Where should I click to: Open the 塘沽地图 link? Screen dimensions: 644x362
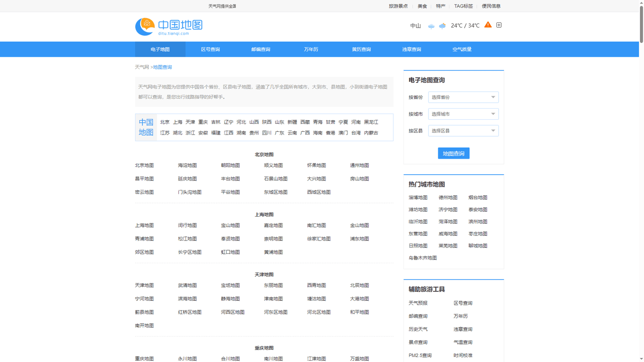(x=317, y=299)
